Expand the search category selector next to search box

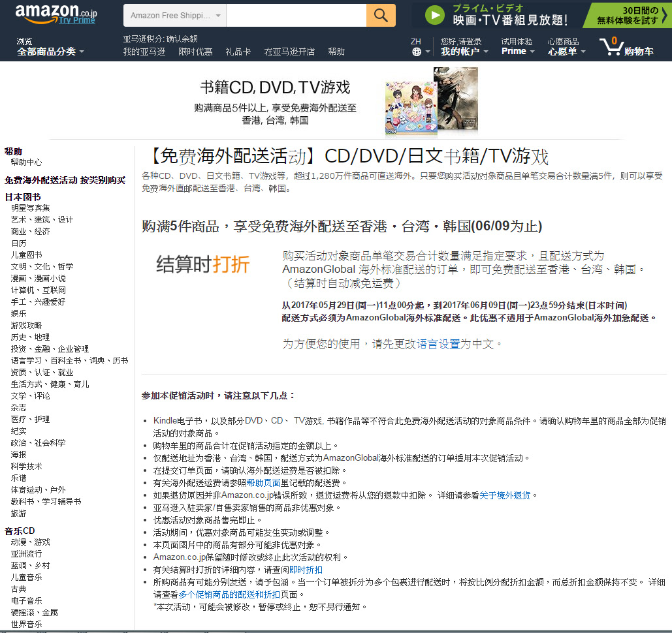(x=173, y=15)
